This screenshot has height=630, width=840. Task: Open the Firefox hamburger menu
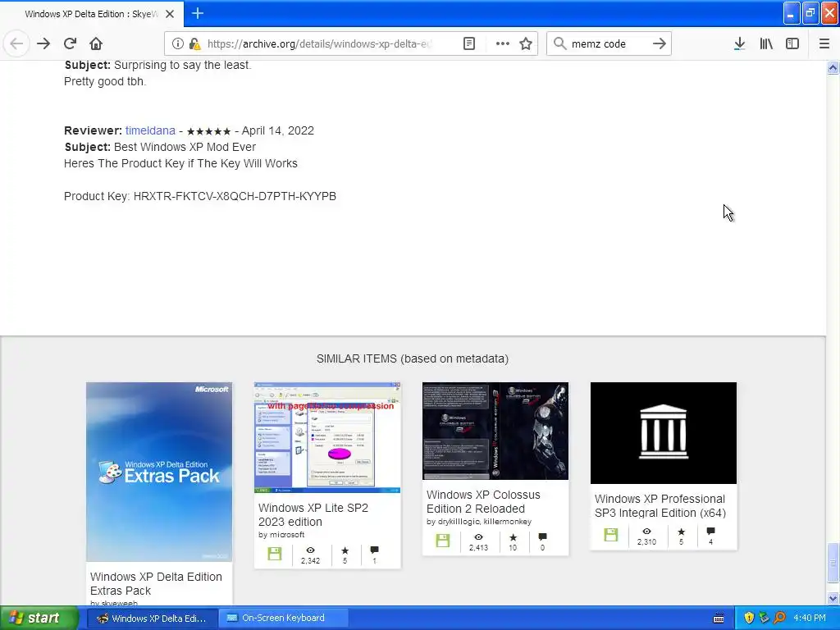point(824,43)
